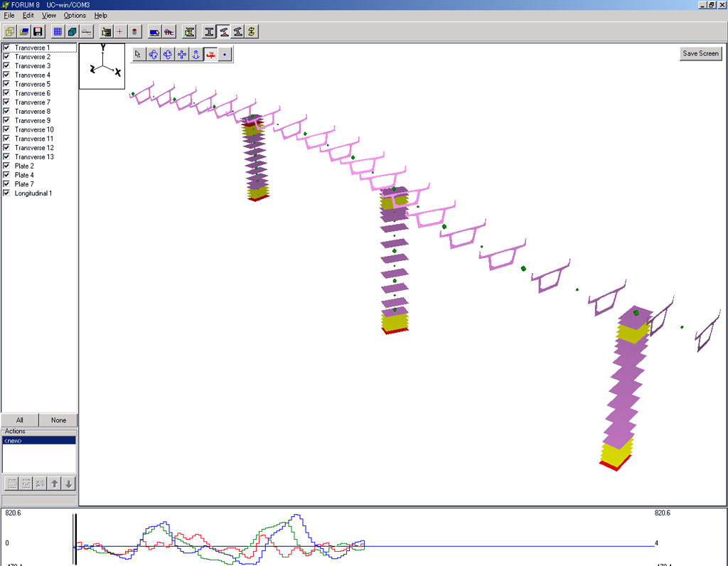Click the move action up arrow
728x566 pixels.
(55, 484)
